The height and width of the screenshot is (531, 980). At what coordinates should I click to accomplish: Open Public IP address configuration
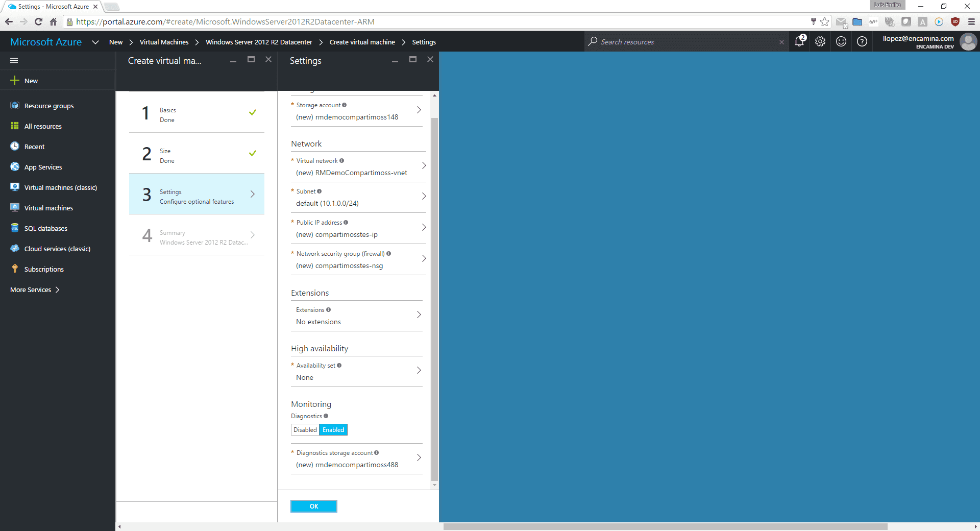(358, 228)
